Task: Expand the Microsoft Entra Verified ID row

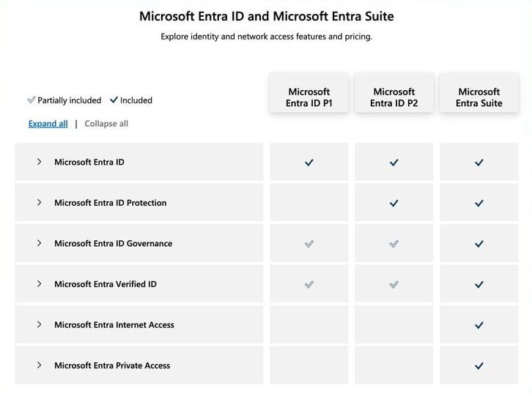Action: click(x=40, y=284)
